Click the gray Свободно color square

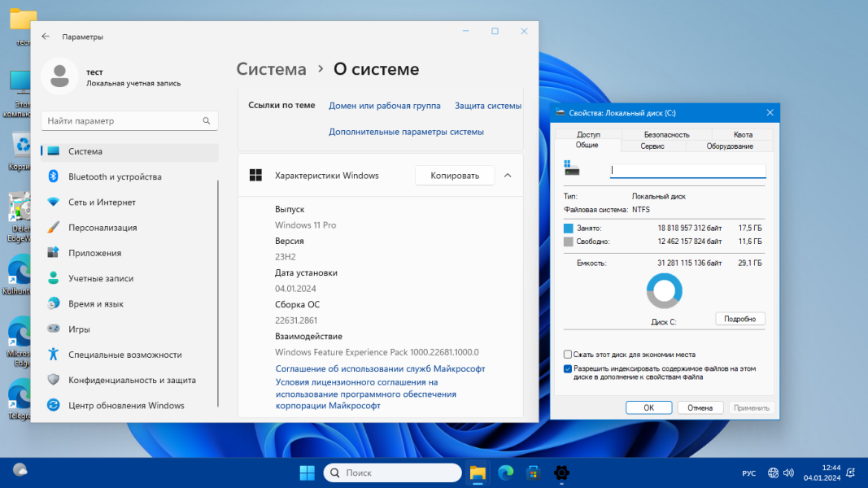coord(569,242)
